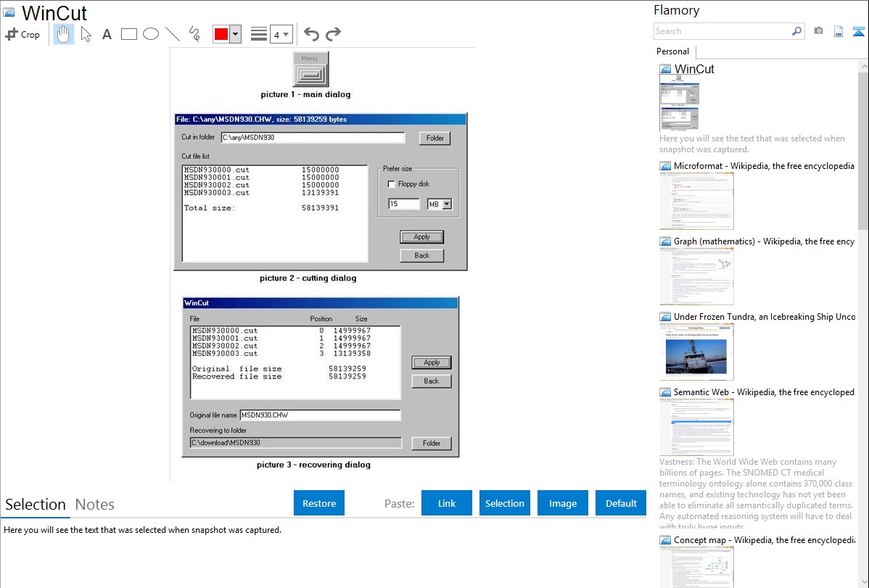Image resolution: width=869 pixels, height=588 pixels.
Task: Click the Concept map snapshot title
Action: coord(765,540)
